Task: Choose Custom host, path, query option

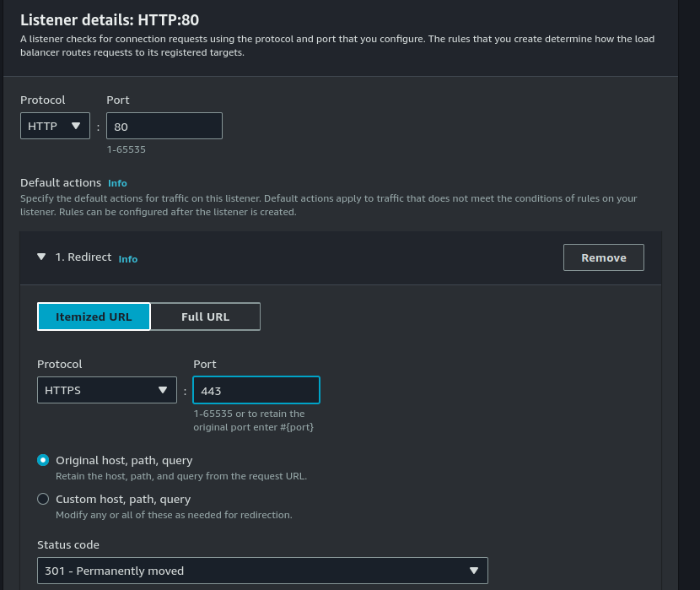Action: 43,499
